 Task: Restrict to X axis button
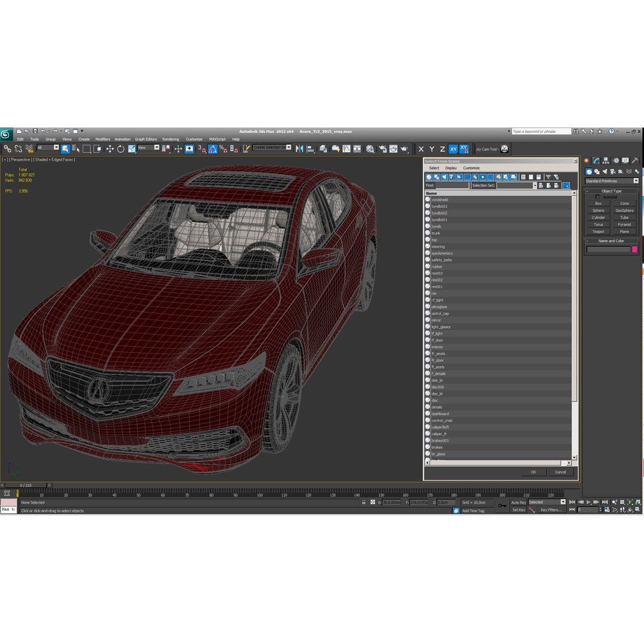point(420,149)
